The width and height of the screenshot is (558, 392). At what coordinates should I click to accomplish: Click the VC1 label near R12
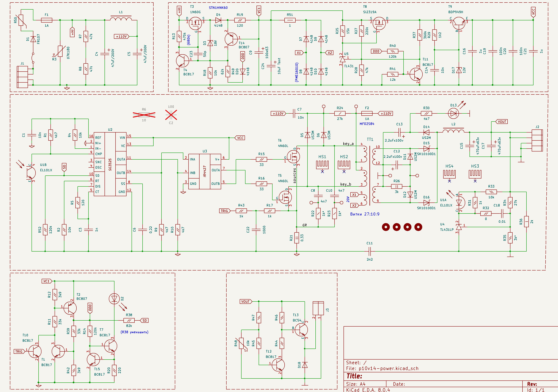coord(47,281)
